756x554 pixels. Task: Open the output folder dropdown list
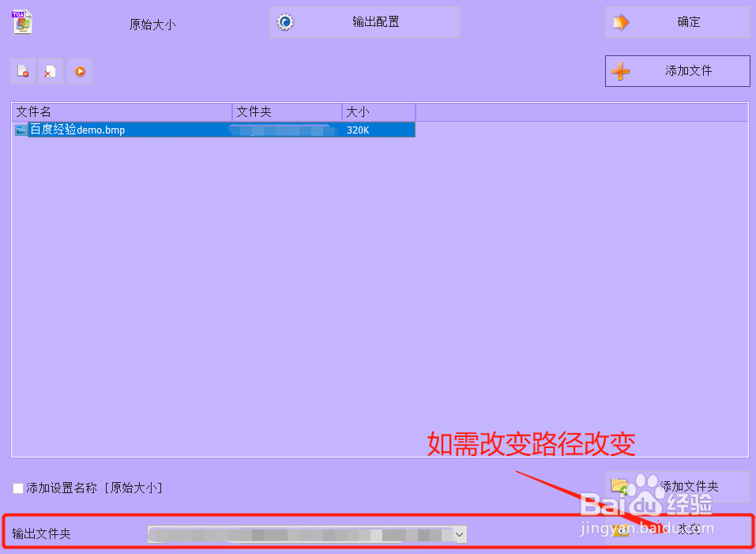[459, 533]
